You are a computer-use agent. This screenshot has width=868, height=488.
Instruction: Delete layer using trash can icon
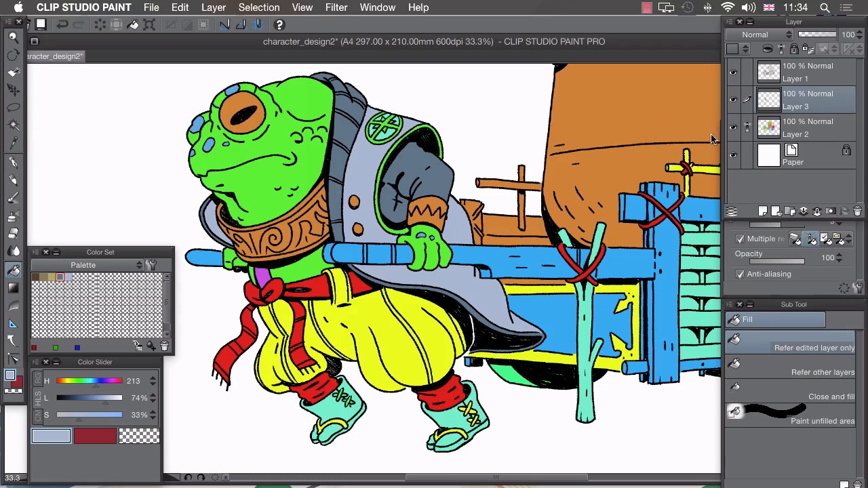tap(857, 211)
